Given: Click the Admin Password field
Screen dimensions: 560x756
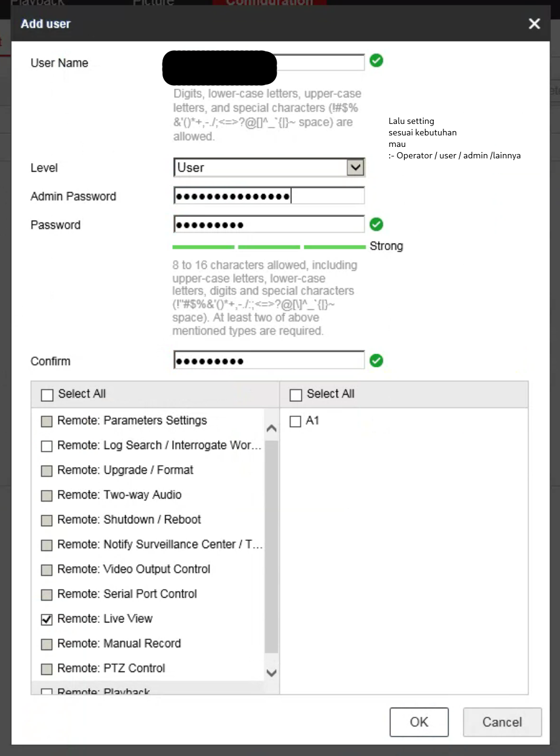Looking at the screenshot, I should (269, 196).
